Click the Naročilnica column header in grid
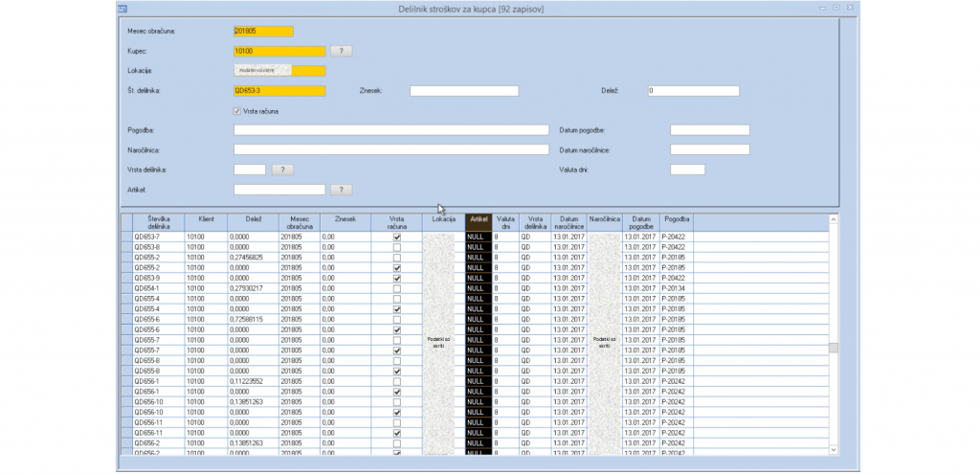 605,222
